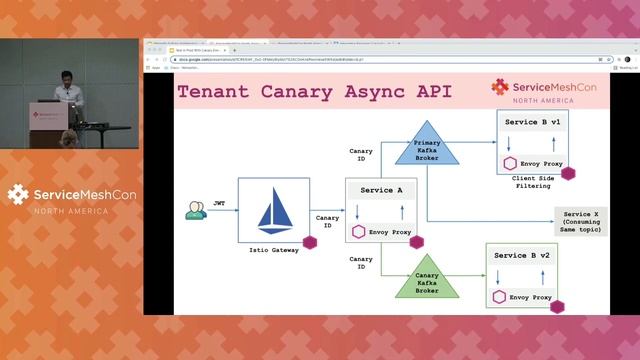Click magenta hexagon on Service B v1 box
This screenshot has height=360, width=640.
568,173
